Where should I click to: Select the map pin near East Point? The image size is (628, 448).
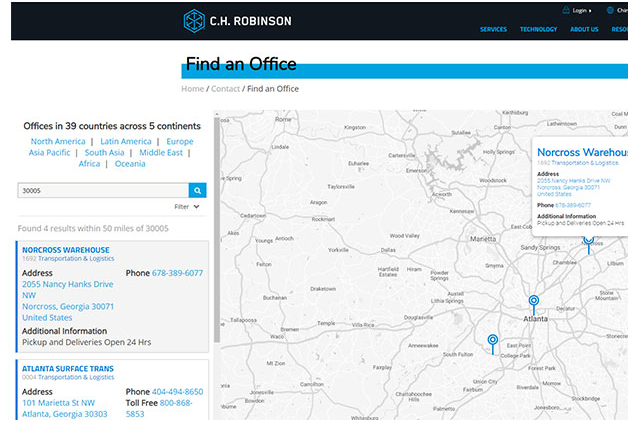[x=493, y=344]
